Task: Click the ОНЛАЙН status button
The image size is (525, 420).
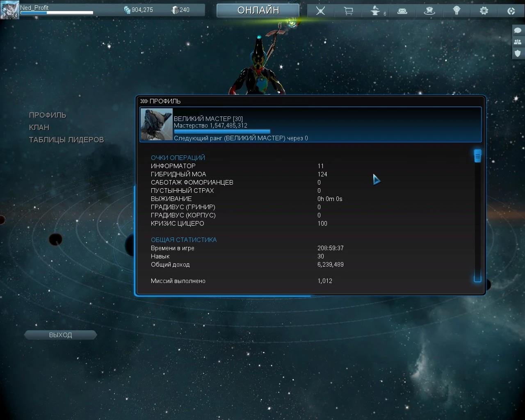Action: 258,10
